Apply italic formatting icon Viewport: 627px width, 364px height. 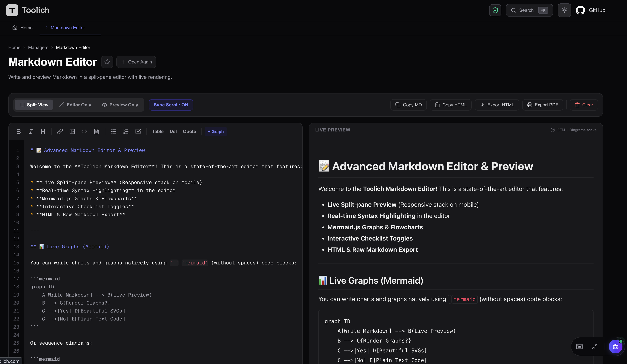pos(31,131)
